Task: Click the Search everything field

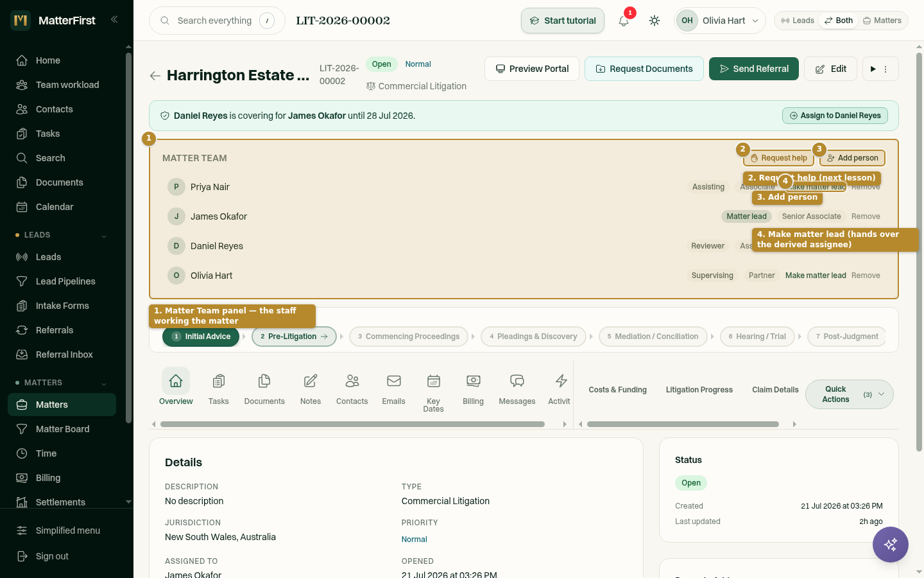Action: (217, 21)
